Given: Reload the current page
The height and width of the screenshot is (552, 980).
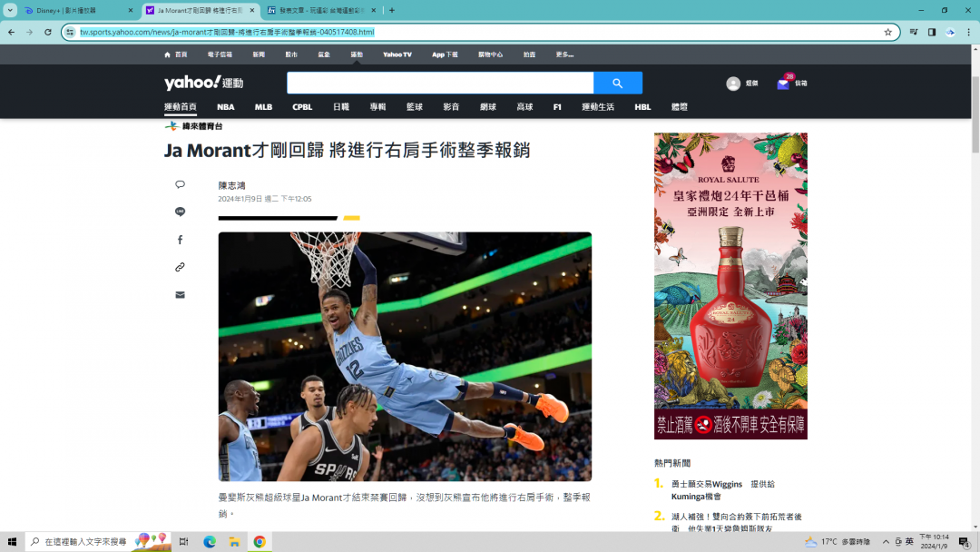Looking at the screenshot, I should pos(47,32).
